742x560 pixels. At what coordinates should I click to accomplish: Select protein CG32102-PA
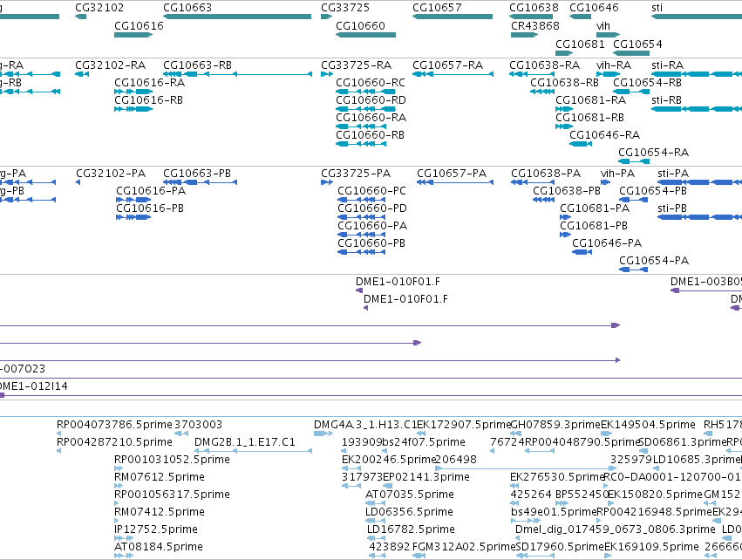[111, 174]
